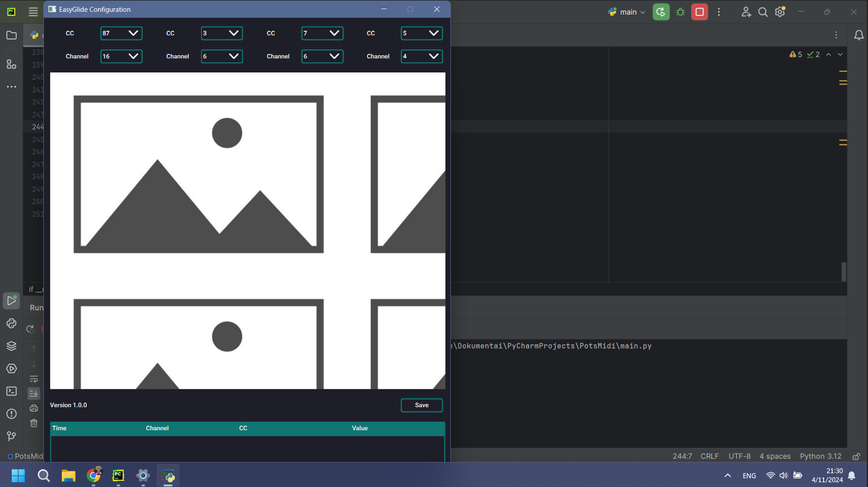Click the green Rerun 'main' button in the PyCharm toolbar
The image size is (868, 487).
661,12
